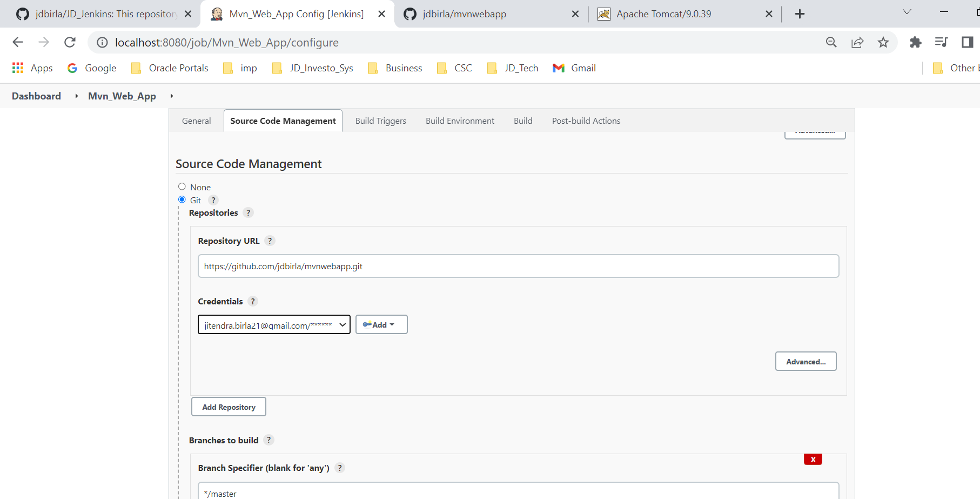This screenshot has height=499, width=980.
Task: Click the site information icon in address bar
Action: coord(102,42)
